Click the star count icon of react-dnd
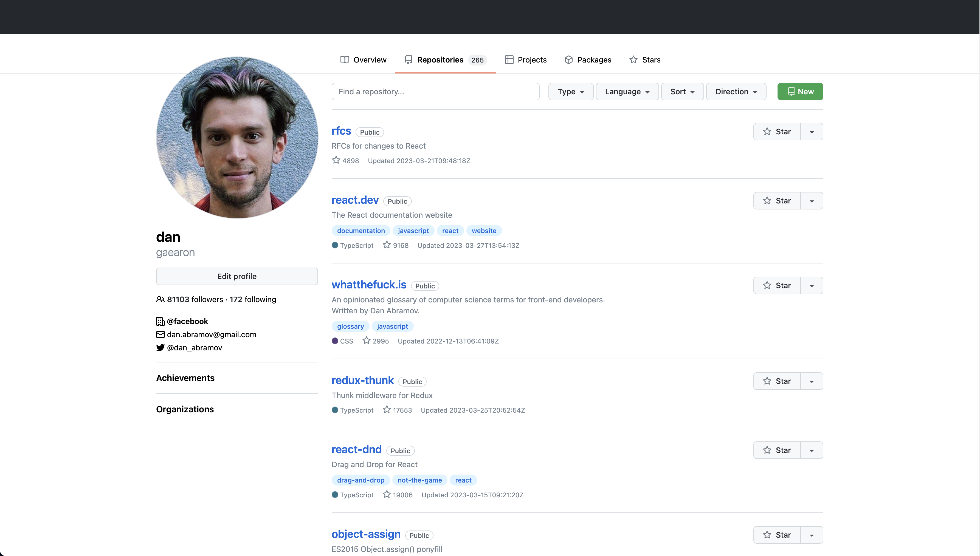Screen dimensions: 980x556 (x=387, y=495)
